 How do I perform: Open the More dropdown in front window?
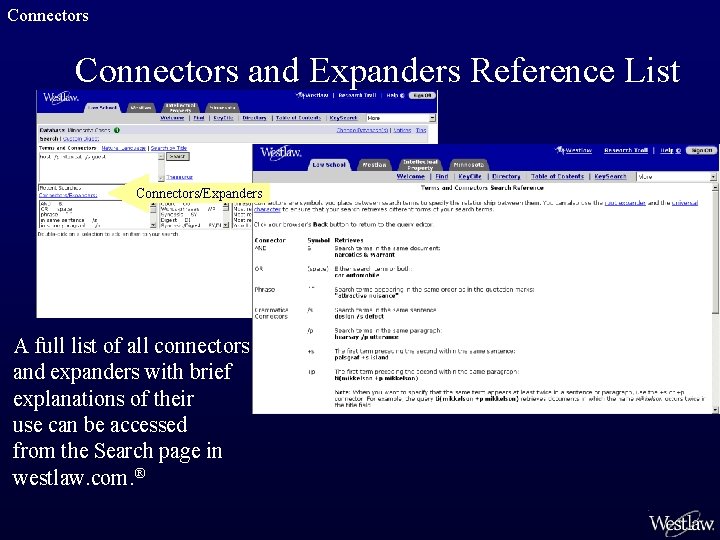tap(676, 177)
